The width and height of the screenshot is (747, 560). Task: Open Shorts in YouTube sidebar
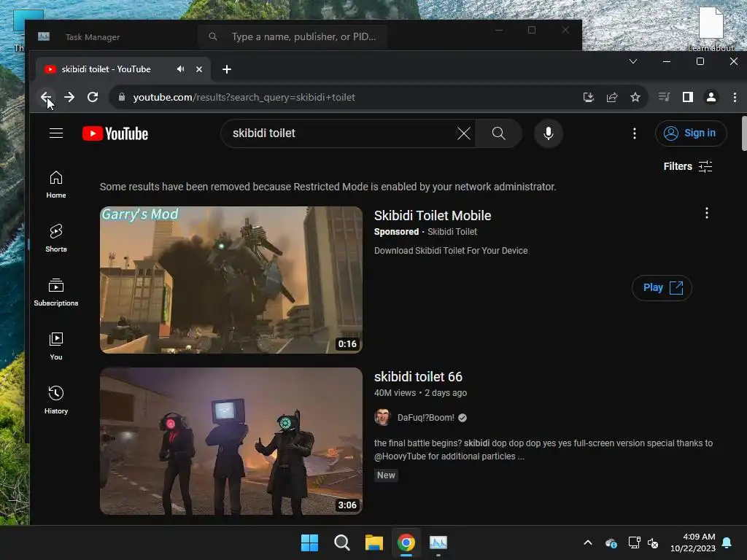[x=56, y=238]
